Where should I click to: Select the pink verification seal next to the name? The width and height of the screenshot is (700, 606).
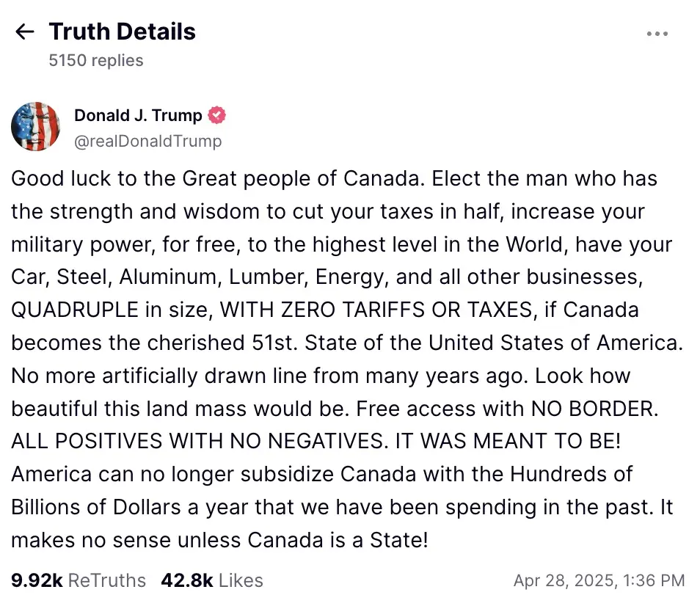point(216,115)
